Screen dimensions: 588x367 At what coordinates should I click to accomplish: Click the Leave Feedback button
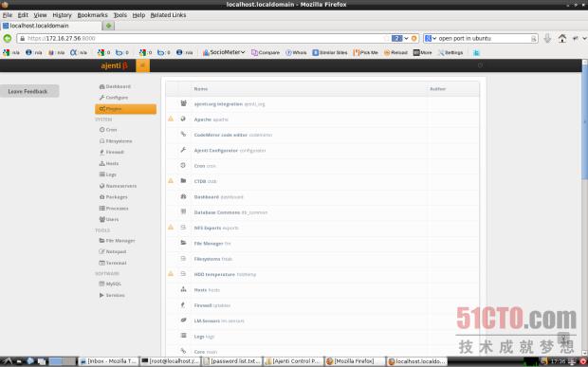point(29,91)
